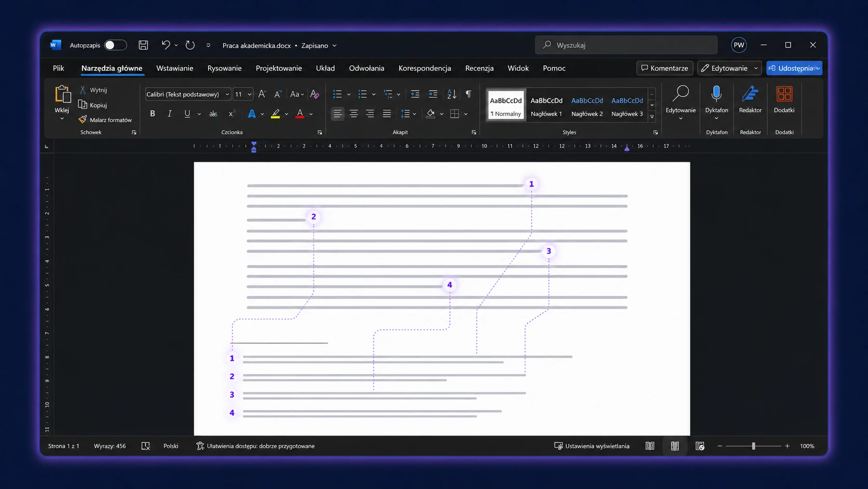868x489 pixels.
Task: Open the font size dropdown
Action: coord(250,95)
